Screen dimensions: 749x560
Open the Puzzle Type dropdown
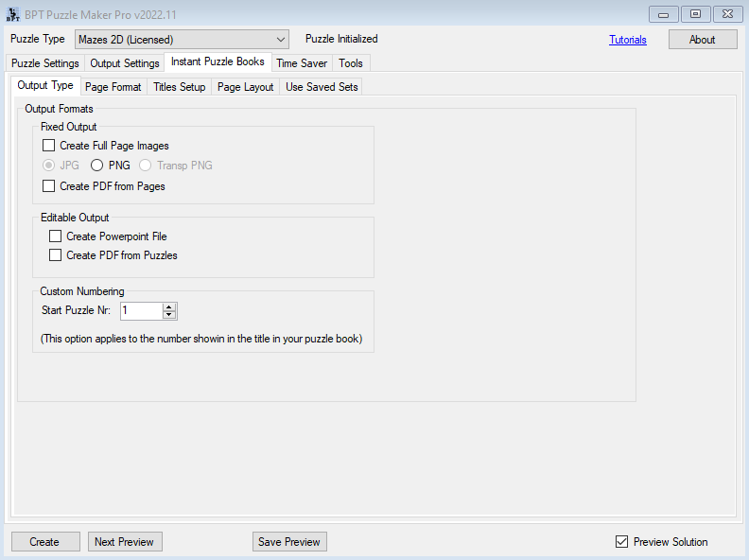pos(182,39)
